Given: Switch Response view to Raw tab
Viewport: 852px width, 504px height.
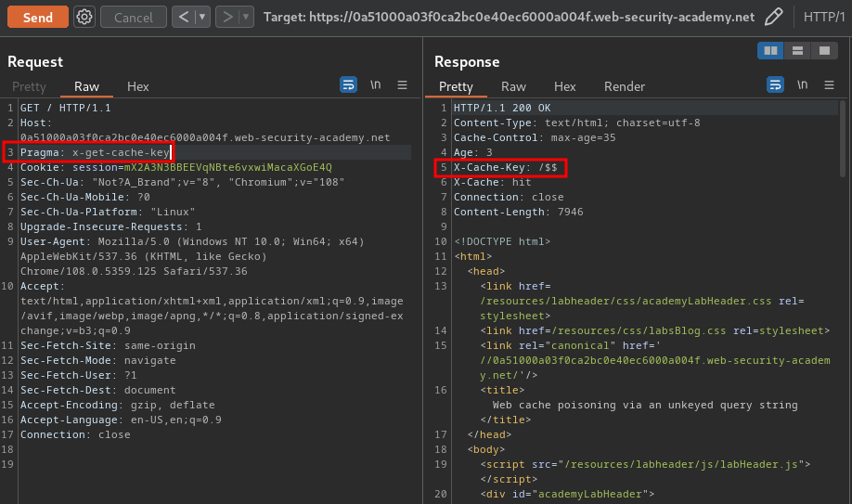Looking at the screenshot, I should [513, 86].
